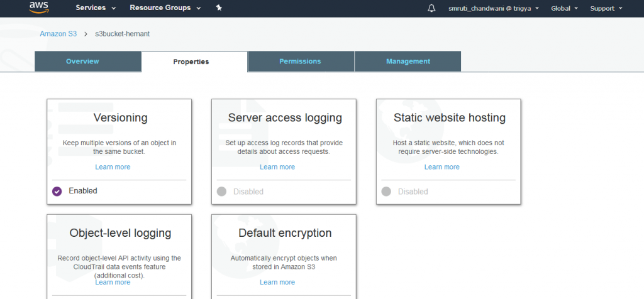This screenshot has height=299, width=644.
Task: Expand the Global region dropdown
Action: click(x=564, y=8)
